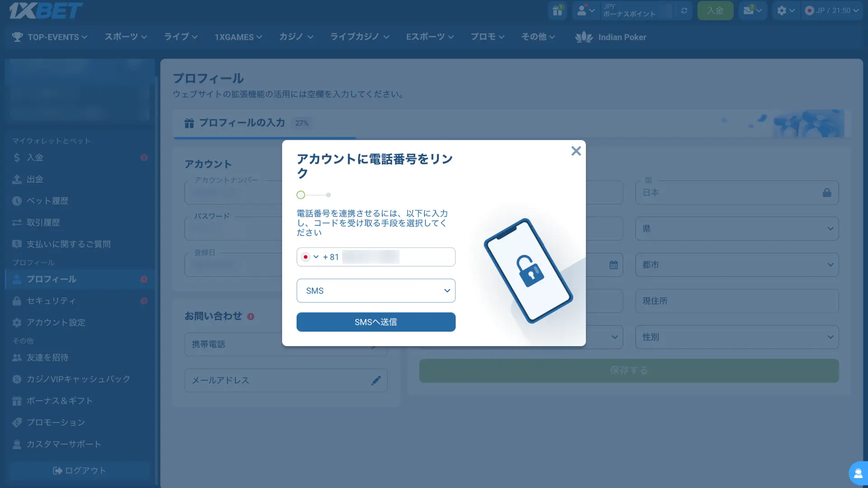Open the SMS delivery method dropdown
This screenshot has height=488, width=868.
coord(376,291)
